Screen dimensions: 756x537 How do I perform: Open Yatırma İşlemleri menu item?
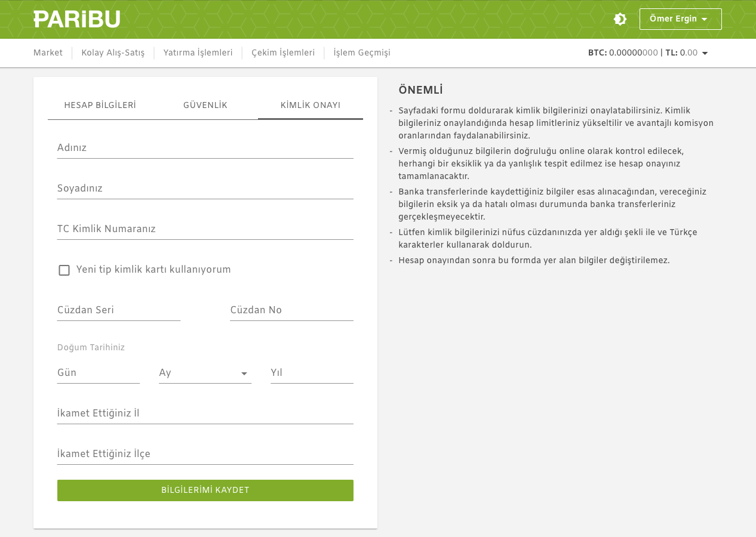(x=198, y=53)
